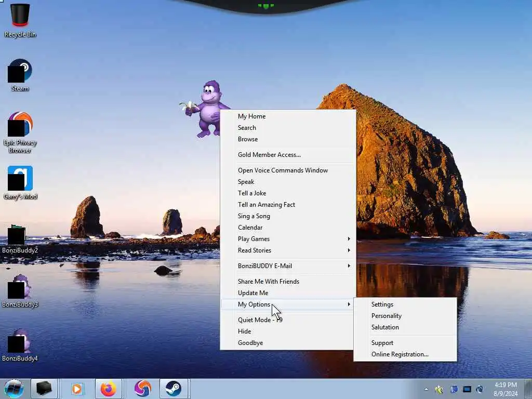Select the BonziBuddy3 desktop icon

(x=20, y=291)
